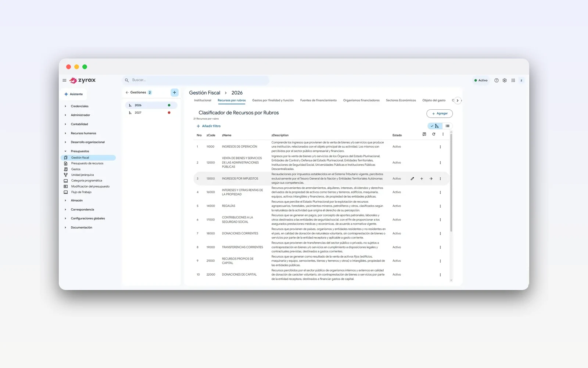Click the Activo status chip in the header
588x368 pixels.
point(481,80)
